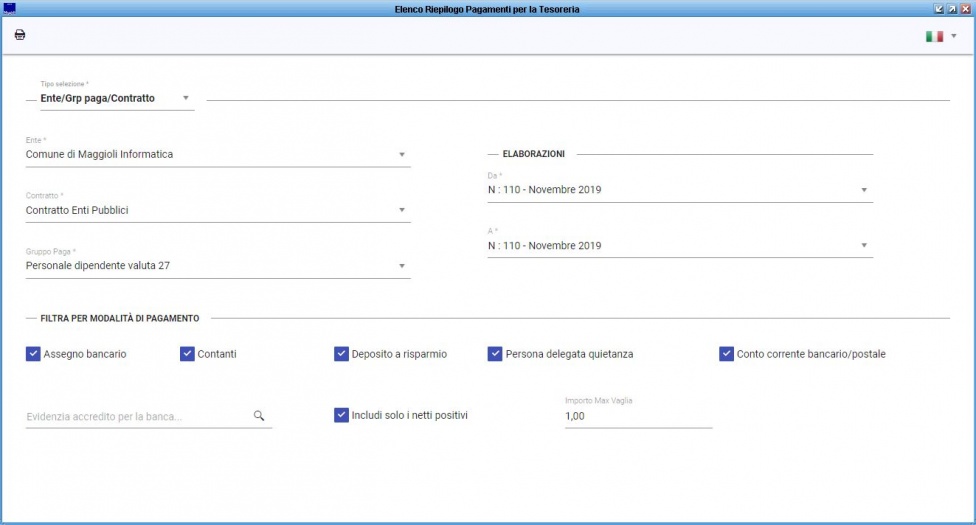The height and width of the screenshot is (525, 976).
Task: Close the Elenco Riepilogo Pagamenti window
Action: point(966,9)
